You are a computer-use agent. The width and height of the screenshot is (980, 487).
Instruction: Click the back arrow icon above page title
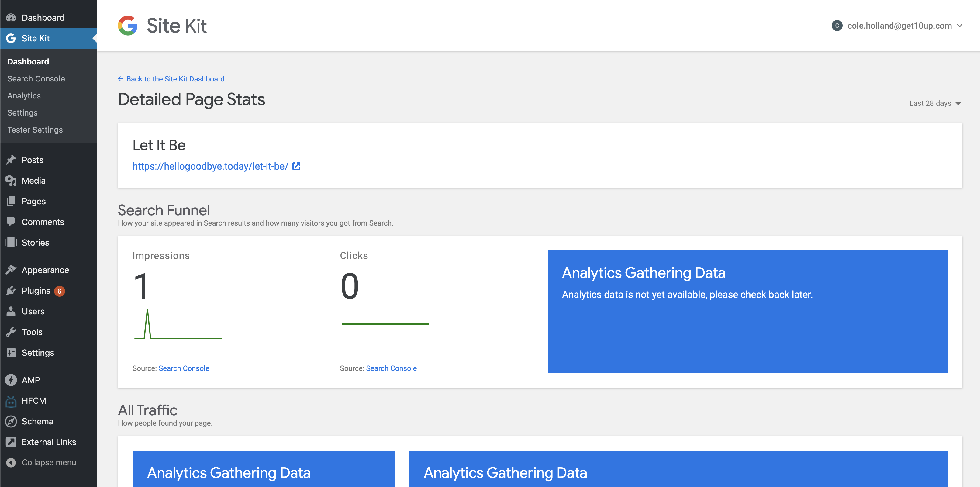120,79
